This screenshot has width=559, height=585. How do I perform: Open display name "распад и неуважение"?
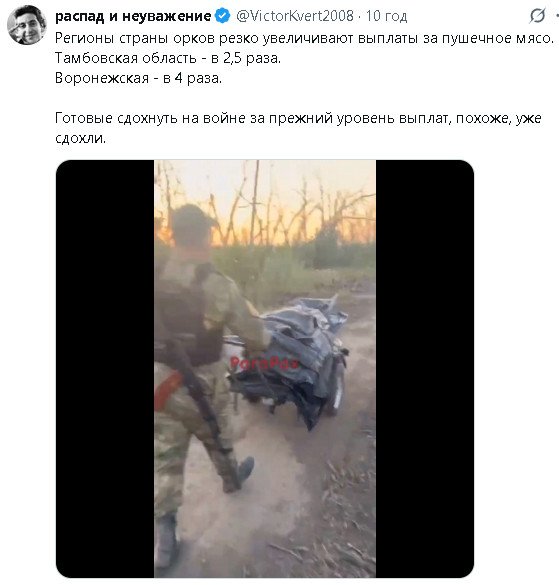tap(133, 16)
